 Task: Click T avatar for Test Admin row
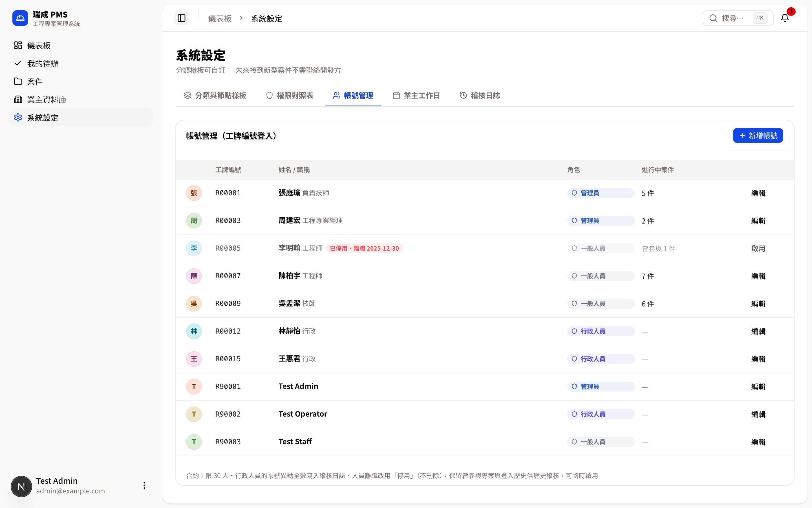tap(194, 386)
